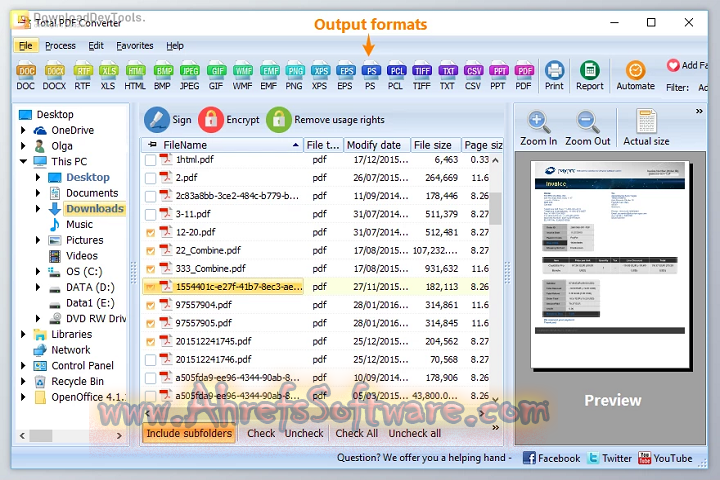Uncheck the 22_Combine.pdf checkbox
Screen dimensions: 720x480
pyautogui.click(x=150, y=251)
